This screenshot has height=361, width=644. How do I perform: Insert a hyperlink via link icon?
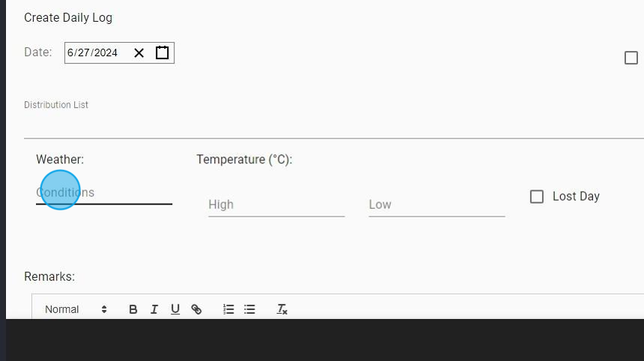196,309
